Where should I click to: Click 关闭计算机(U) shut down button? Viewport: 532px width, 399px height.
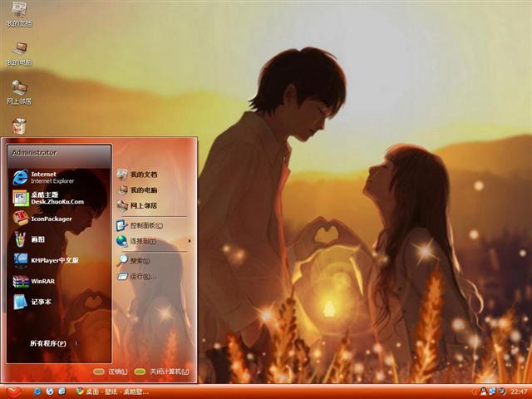click(161, 372)
